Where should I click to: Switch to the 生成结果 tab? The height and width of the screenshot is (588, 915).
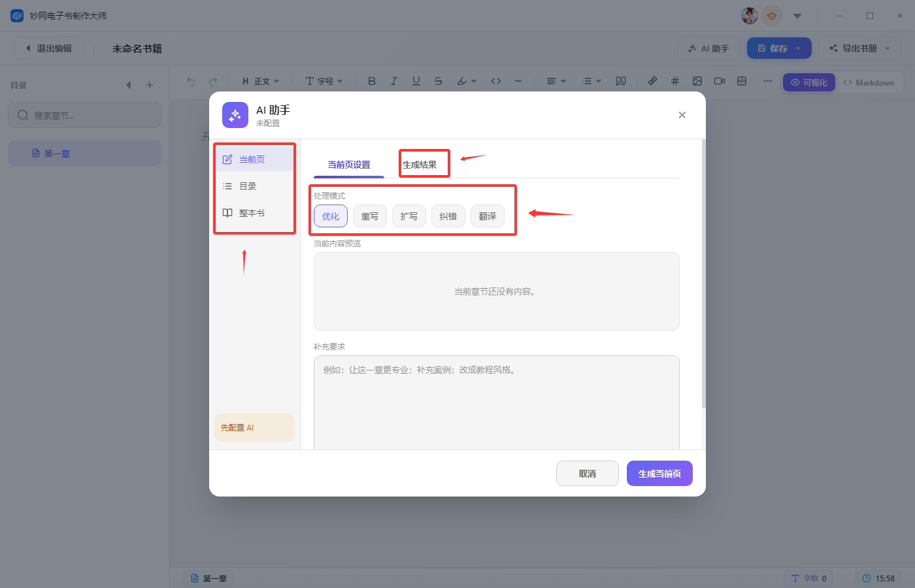[x=420, y=165]
